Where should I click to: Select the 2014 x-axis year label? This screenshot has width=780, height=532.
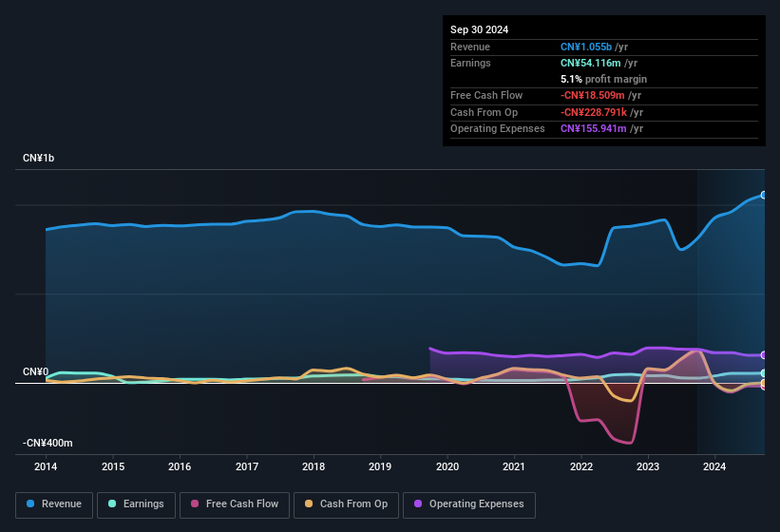(46, 466)
